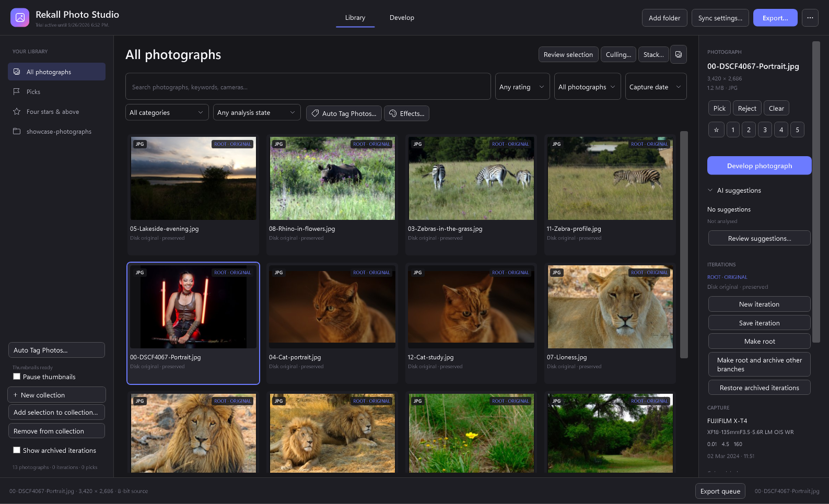Switch to the Library tab

355,18
